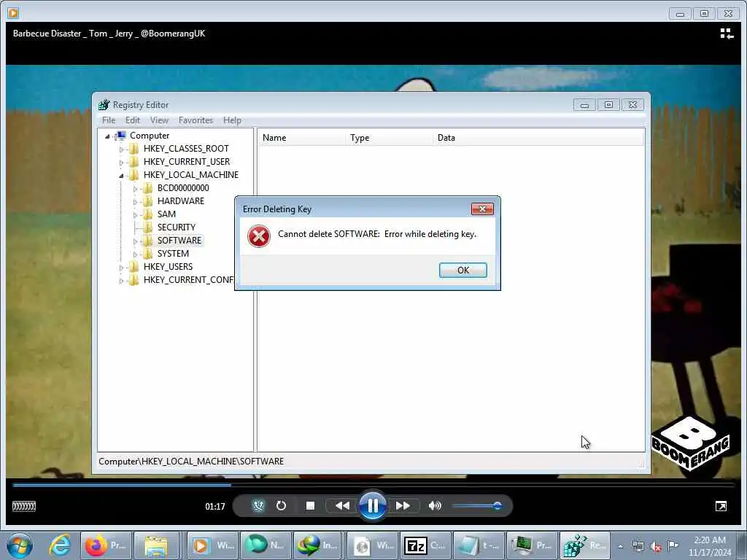This screenshot has height=560, width=747.
Task: Jump to the previous track
Action: [342, 506]
